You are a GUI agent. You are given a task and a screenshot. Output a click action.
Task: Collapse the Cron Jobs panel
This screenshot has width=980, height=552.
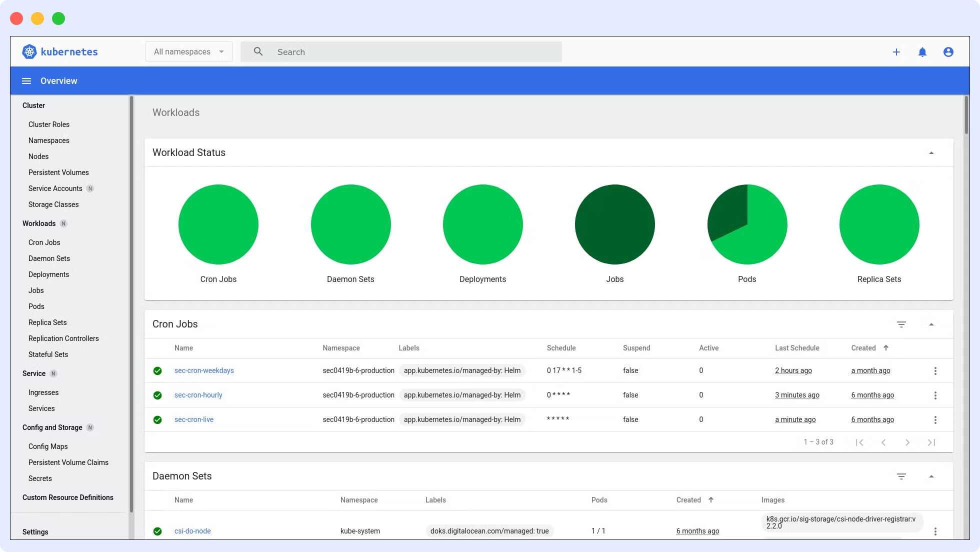tap(931, 324)
